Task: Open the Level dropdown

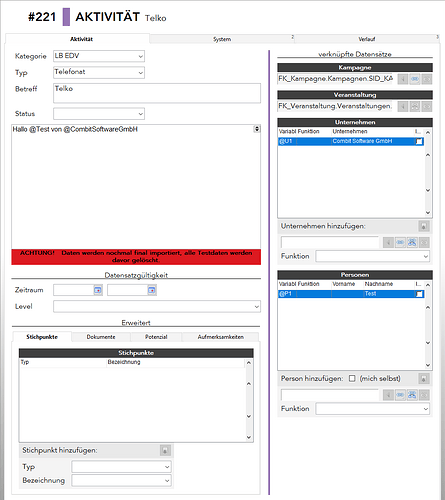Action: 157,306
